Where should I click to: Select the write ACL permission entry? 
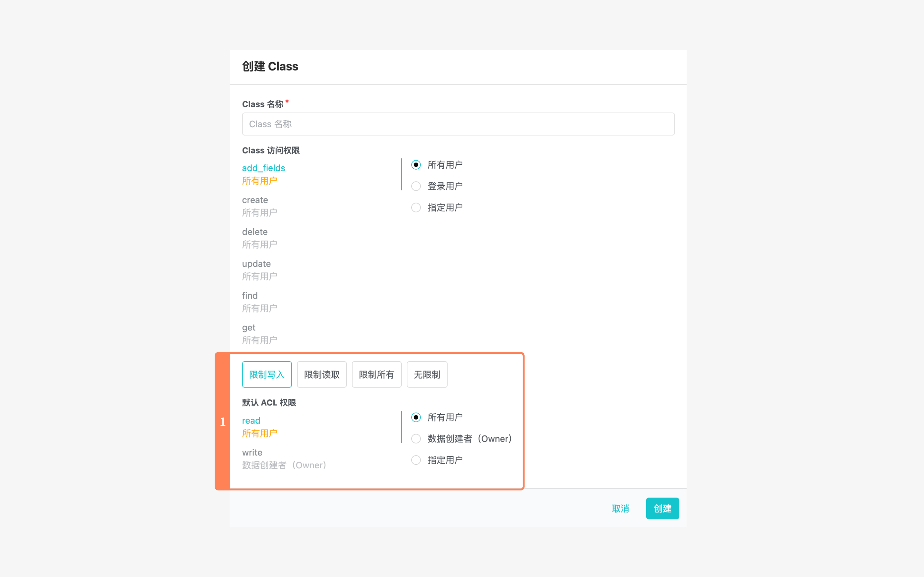tap(252, 452)
